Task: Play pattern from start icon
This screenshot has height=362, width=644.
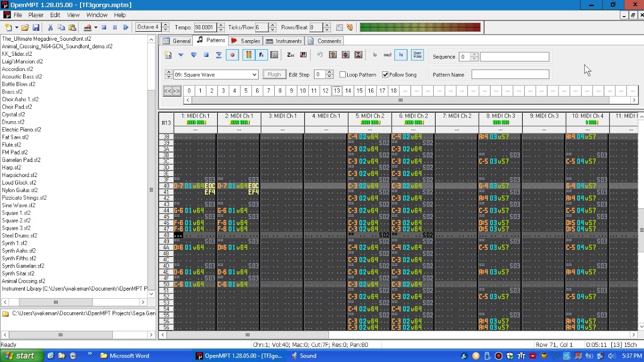Action: (194, 55)
